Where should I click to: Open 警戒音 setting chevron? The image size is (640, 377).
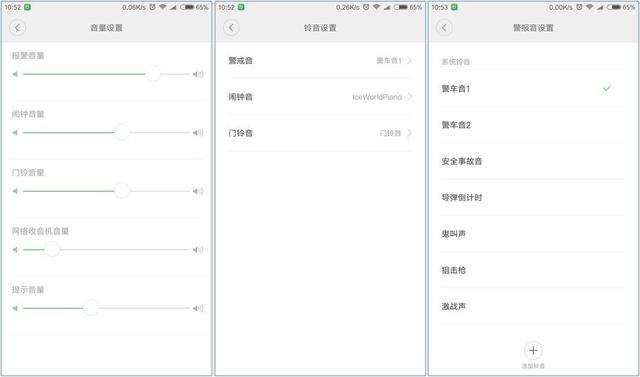click(x=410, y=60)
